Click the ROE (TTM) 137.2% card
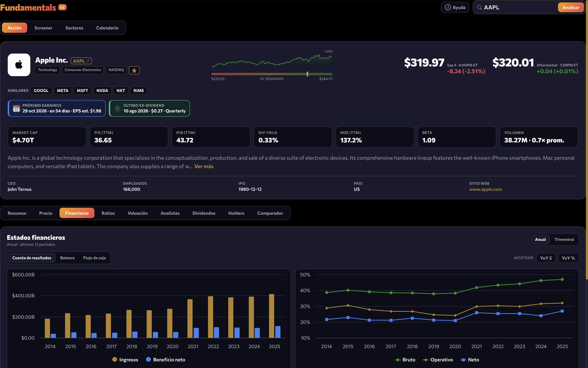 point(375,137)
